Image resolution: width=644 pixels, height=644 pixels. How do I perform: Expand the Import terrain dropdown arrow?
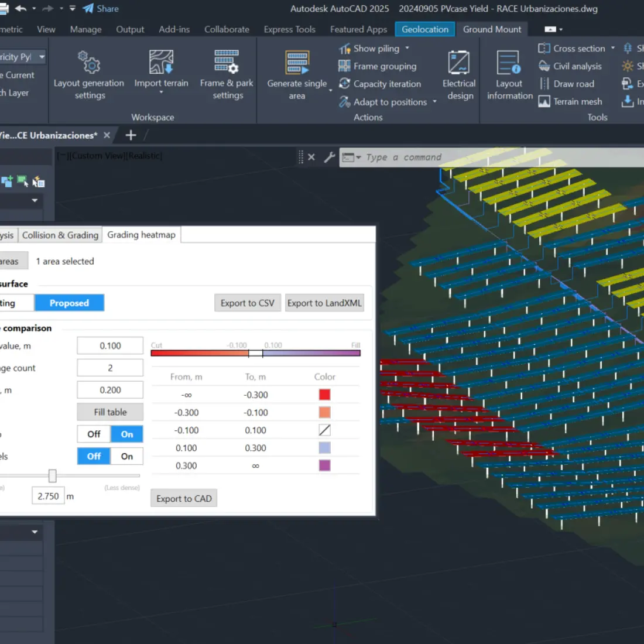pyautogui.click(x=161, y=93)
